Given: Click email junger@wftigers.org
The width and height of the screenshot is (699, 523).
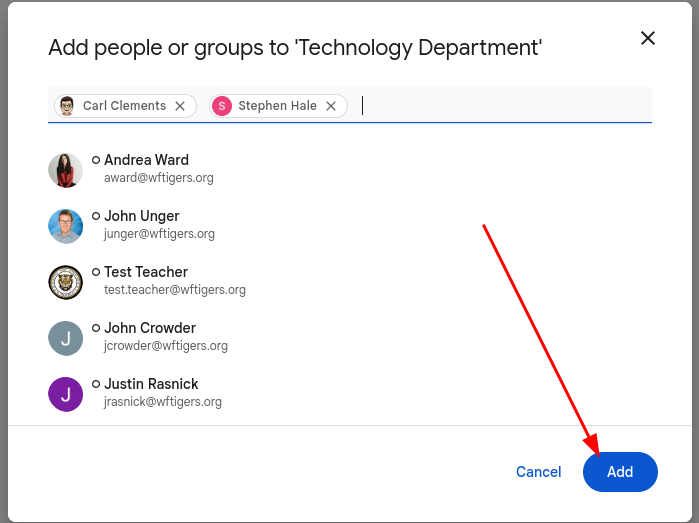Looking at the screenshot, I should click(x=159, y=234).
